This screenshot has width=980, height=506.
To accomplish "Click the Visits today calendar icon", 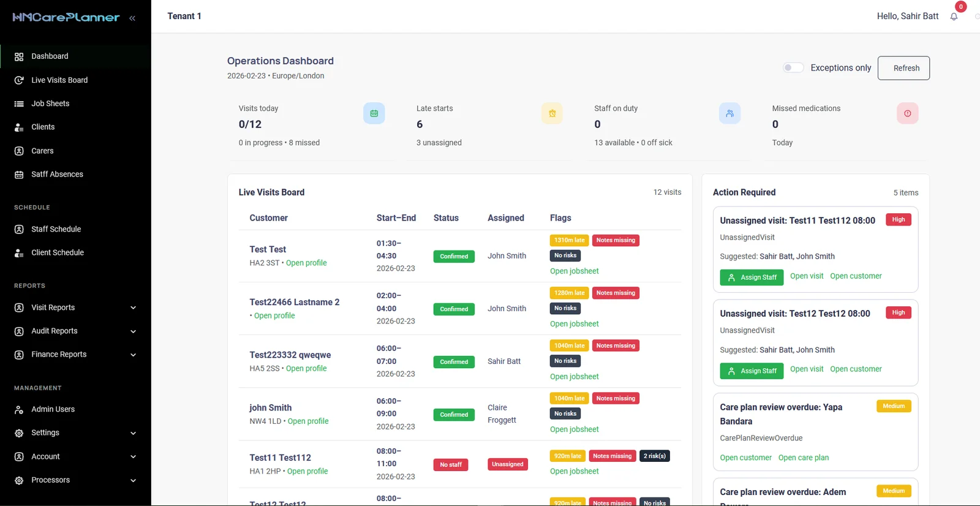I will click(x=374, y=113).
